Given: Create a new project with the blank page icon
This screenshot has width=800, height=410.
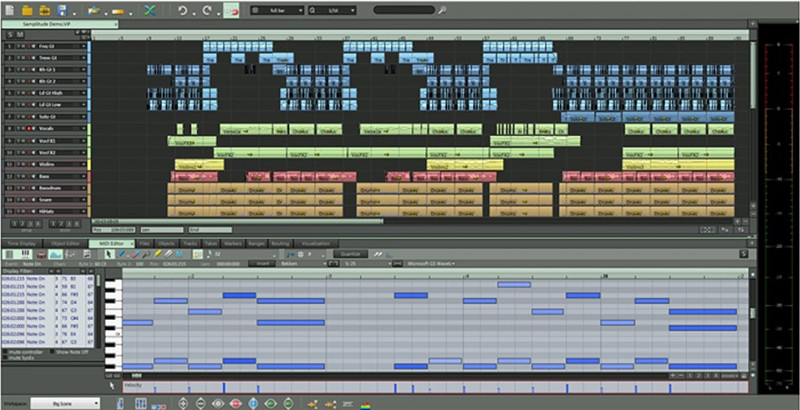Looking at the screenshot, I should 10,10.
